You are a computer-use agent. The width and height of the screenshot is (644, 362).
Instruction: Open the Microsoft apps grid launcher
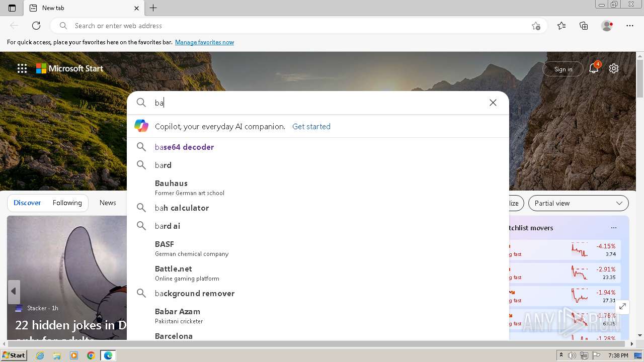(22, 69)
